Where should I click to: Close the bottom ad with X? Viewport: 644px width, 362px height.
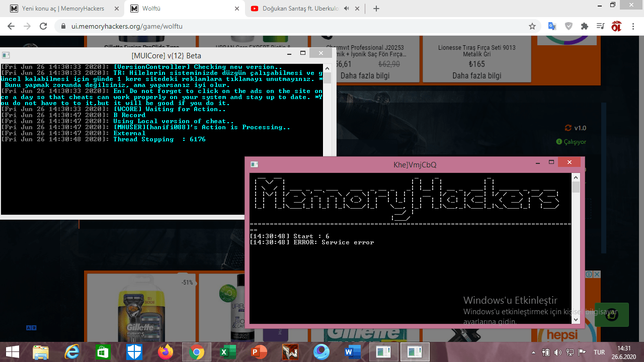coord(597,275)
